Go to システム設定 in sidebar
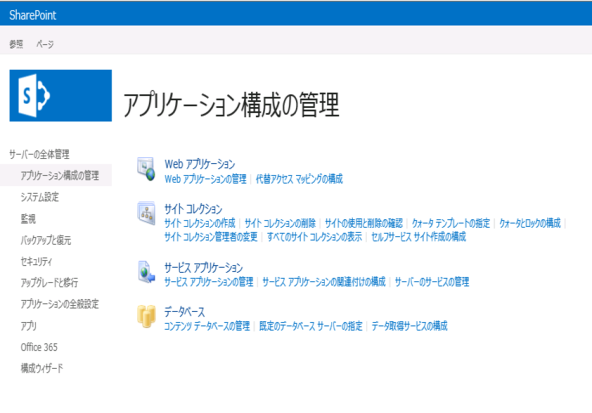The width and height of the screenshot is (592, 413). pos(40,197)
